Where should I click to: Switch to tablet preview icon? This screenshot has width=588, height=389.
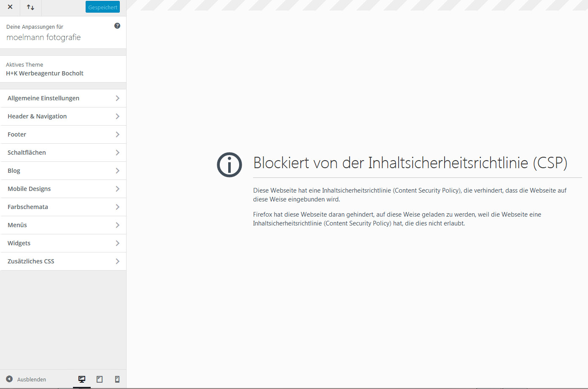pos(100,379)
